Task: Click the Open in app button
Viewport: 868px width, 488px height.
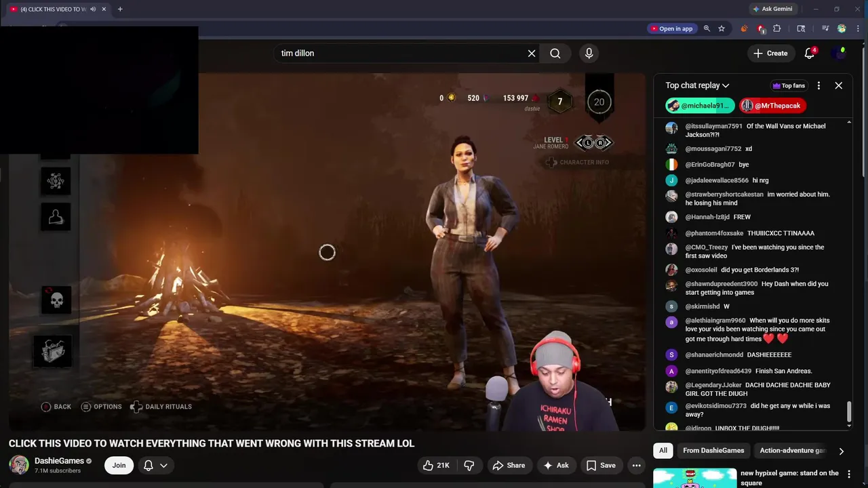Action: point(671,28)
